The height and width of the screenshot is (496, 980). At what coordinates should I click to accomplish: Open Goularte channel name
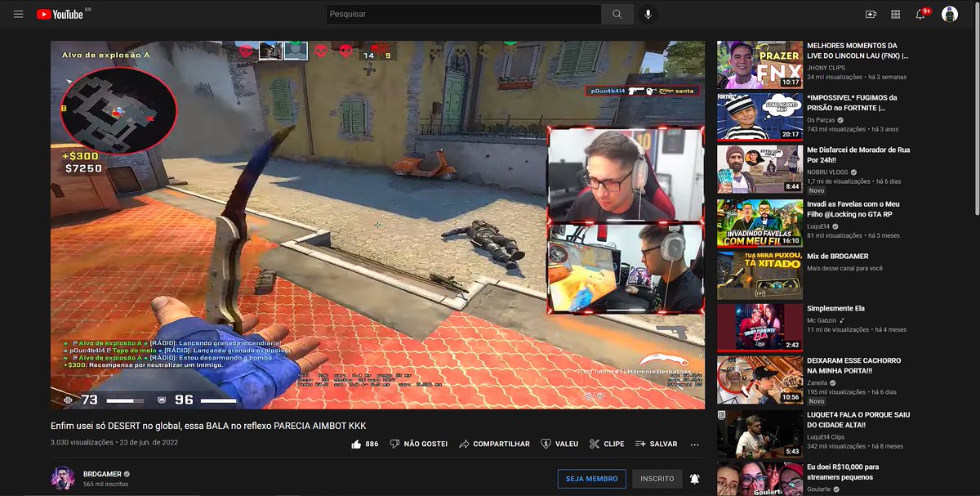(820, 489)
